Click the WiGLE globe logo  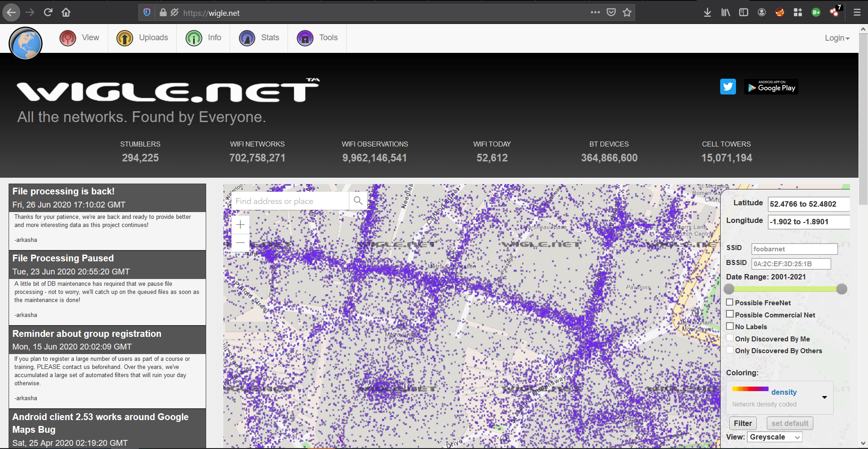[x=26, y=43]
